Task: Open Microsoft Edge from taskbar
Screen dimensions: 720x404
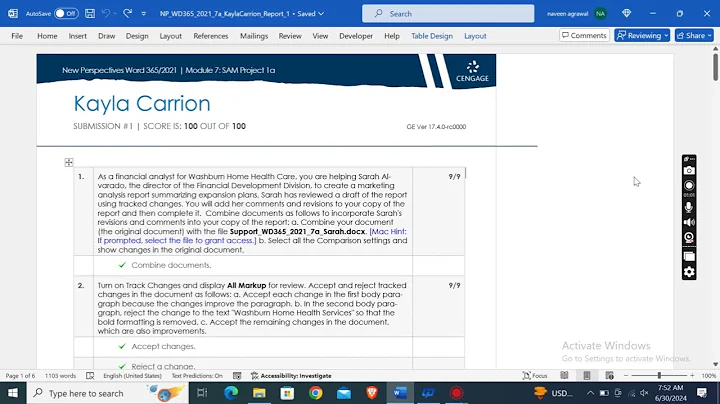Action: point(231,393)
